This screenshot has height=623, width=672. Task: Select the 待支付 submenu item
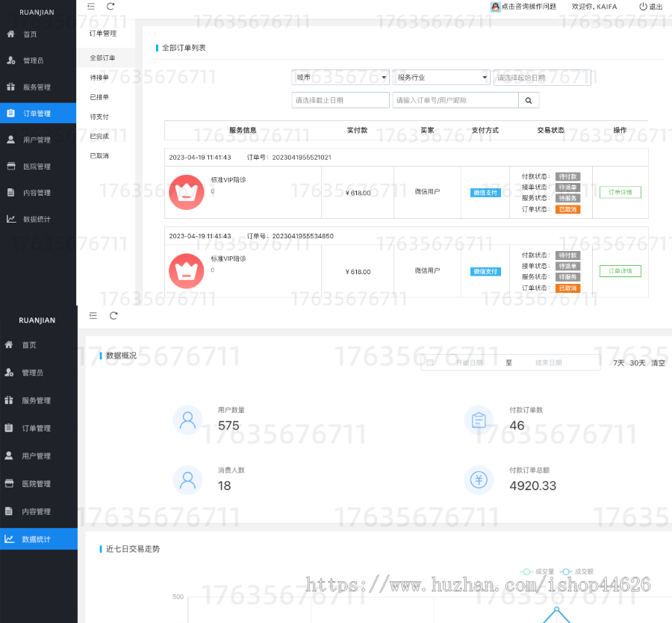pyautogui.click(x=99, y=117)
